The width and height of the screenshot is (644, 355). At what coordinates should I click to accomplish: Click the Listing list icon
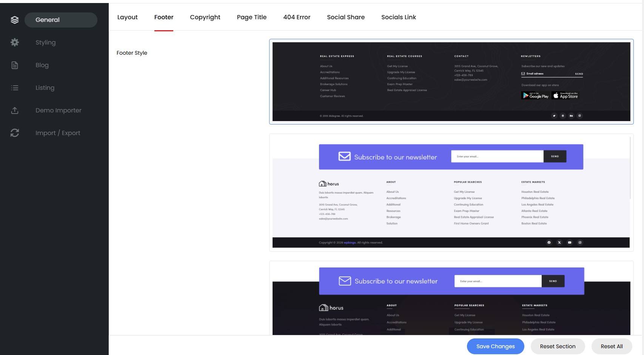tap(15, 88)
